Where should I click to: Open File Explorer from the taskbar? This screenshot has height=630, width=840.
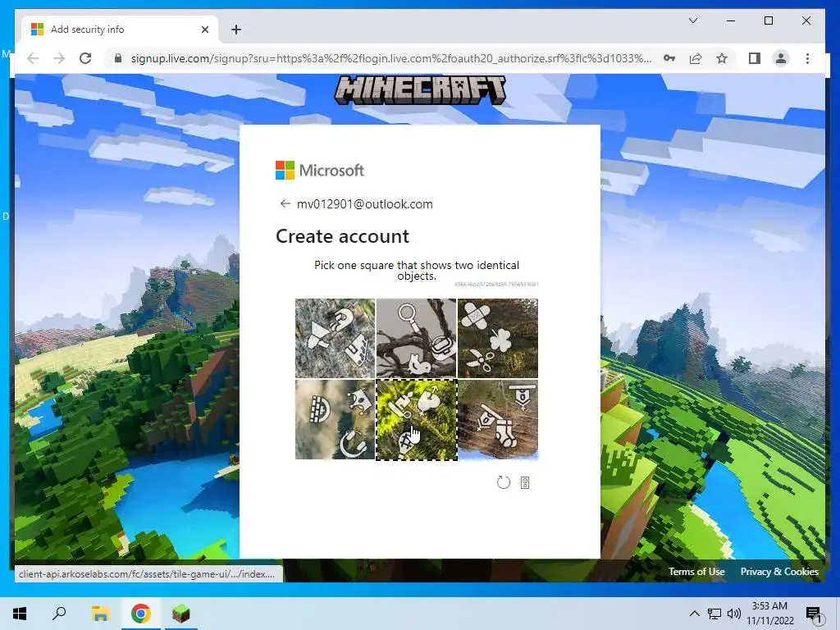click(x=100, y=614)
